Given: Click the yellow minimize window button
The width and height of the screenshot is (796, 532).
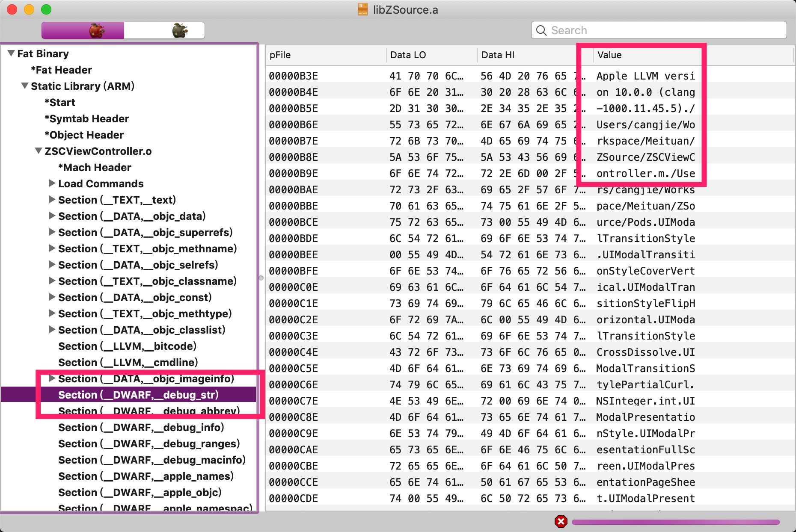Looking at the screenshot, I should coord(29,9).
